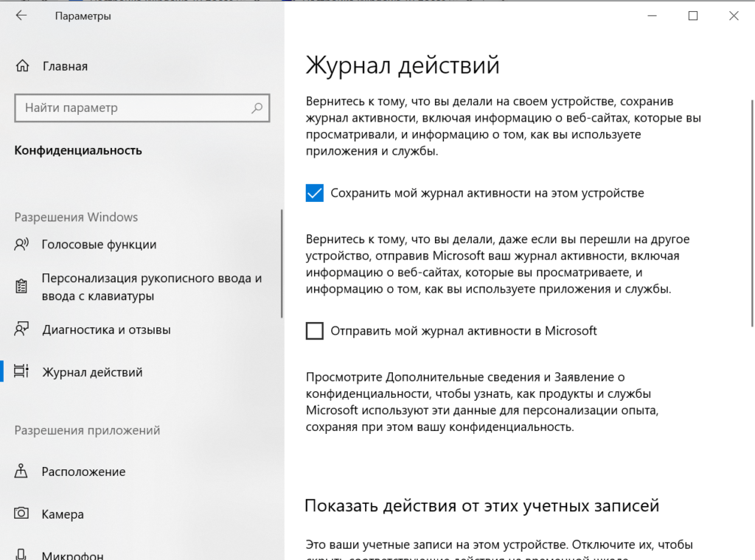Open Главная settings page
Screen dimensions: 755x560
tap(65, 66)
